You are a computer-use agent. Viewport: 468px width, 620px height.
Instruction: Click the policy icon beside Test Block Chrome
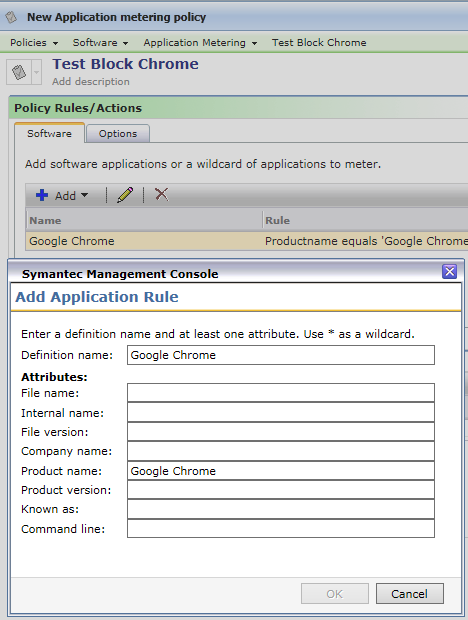pyautogui.click(x=19, y=72)
